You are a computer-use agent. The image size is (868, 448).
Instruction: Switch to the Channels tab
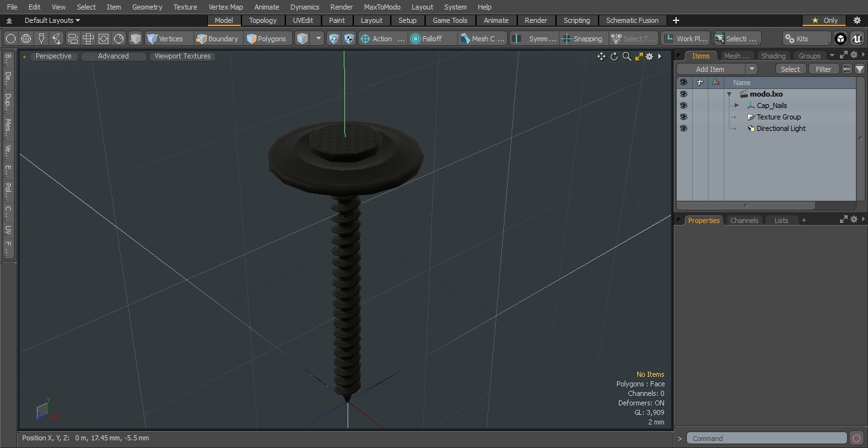point(744,221)
